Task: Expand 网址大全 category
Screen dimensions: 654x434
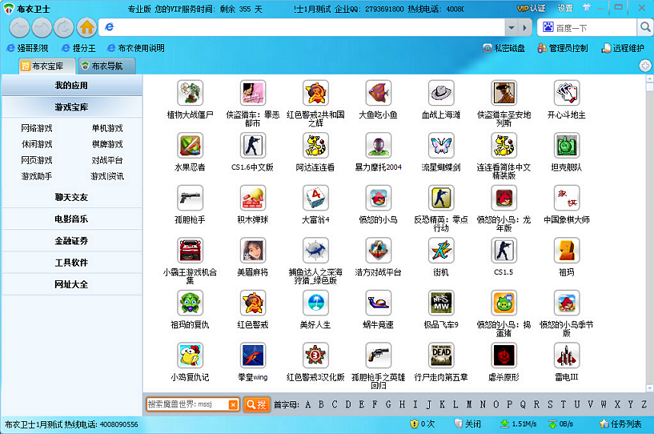Action: tap(72, 284)
